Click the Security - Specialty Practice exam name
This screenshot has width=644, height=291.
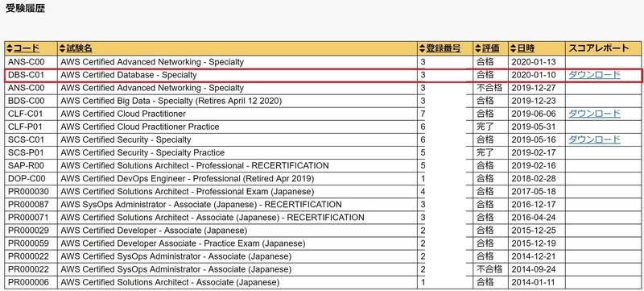142,152
